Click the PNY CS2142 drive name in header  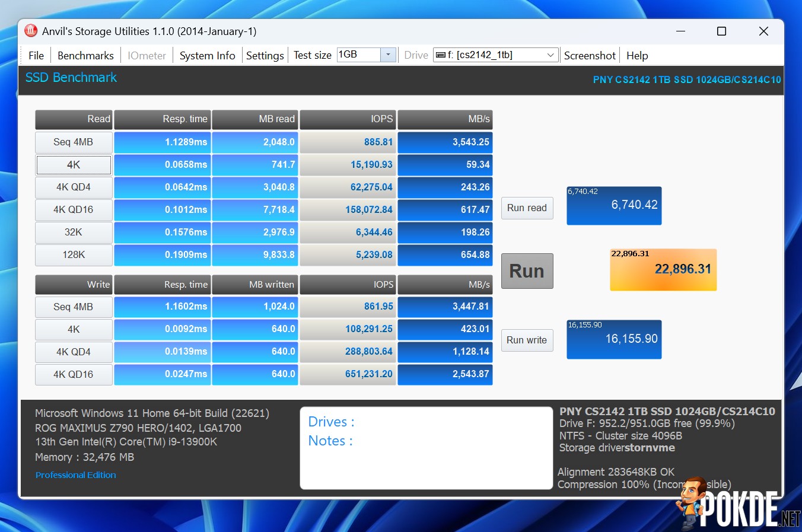pos(687,79)
